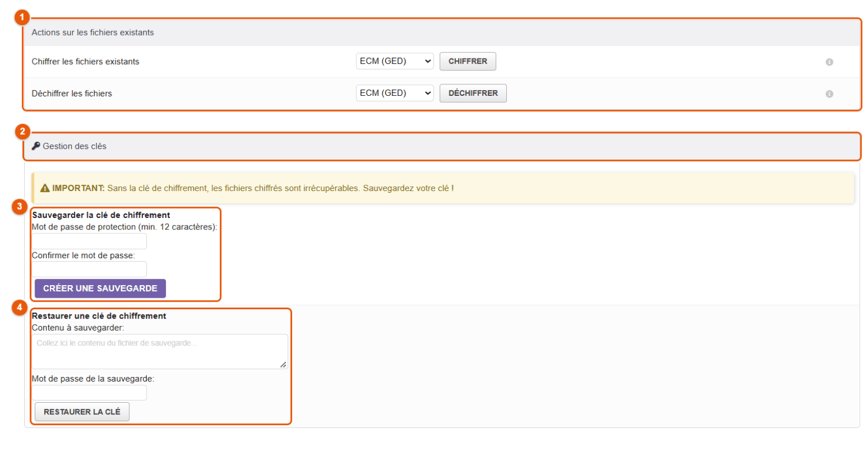The height and width of the screenshot is (451, 868).
Task: Click the DÉCHIFFRER button
Action: [473, 93]
